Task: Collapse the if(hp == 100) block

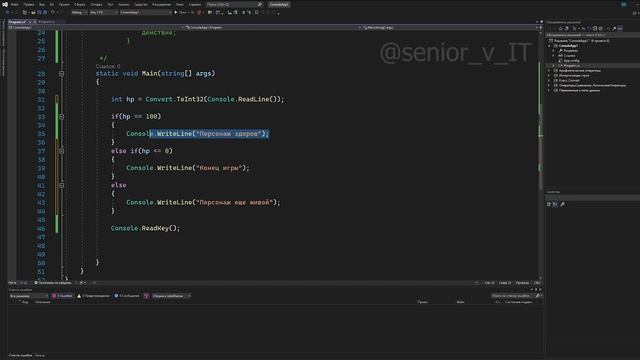Action: (x=61, y=117)
